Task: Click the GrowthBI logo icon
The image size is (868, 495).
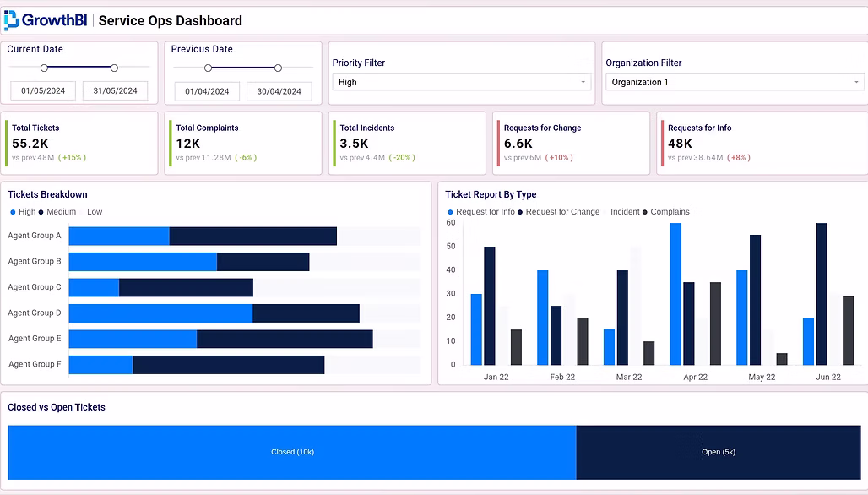Action: point(12,20)
